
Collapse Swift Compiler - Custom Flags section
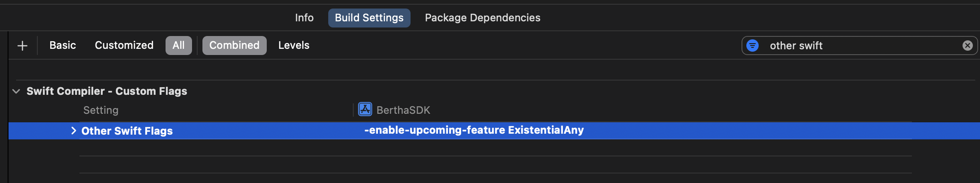point(17,91)
